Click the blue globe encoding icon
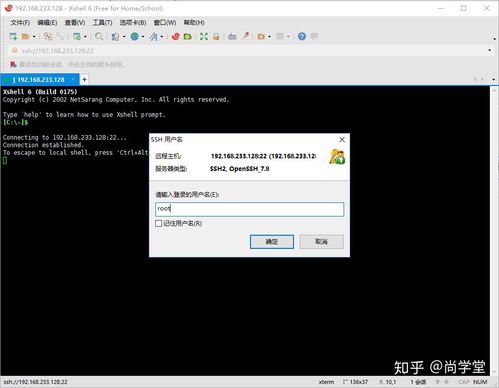 pos(135,36)
